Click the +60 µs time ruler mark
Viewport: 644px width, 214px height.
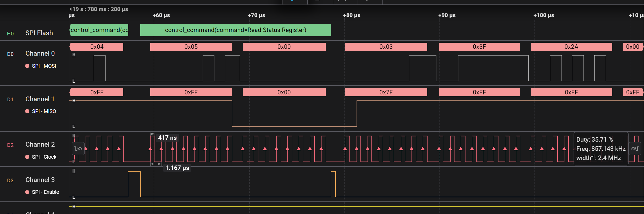[x=161, y=15]
